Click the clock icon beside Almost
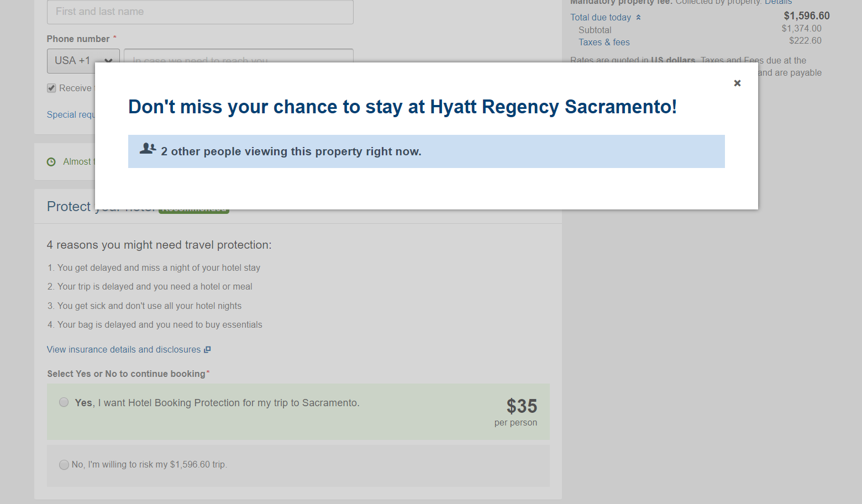Image resolution: width=862 pixels, height=504 pixels. point(51,162)
